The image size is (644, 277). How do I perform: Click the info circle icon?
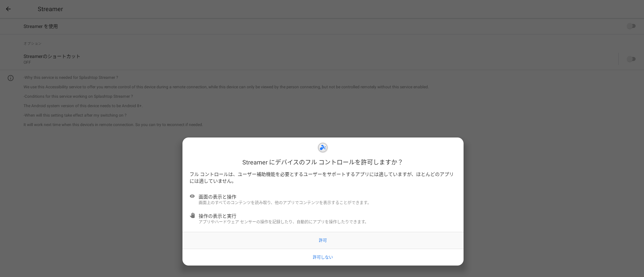click(11, 78)
